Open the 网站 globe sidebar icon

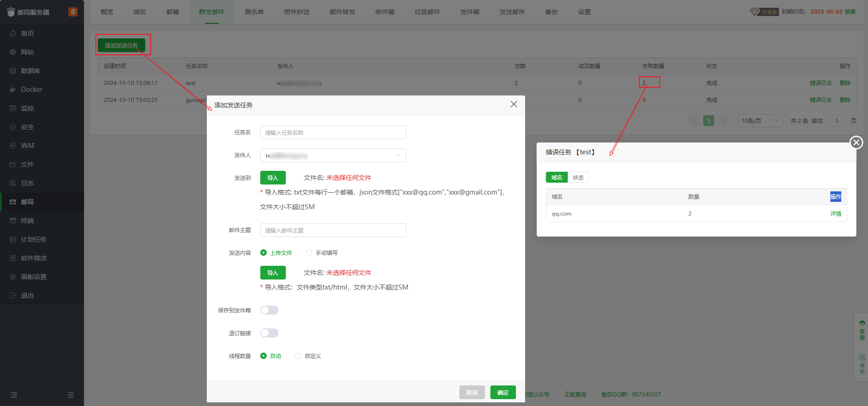pos(13,52)
